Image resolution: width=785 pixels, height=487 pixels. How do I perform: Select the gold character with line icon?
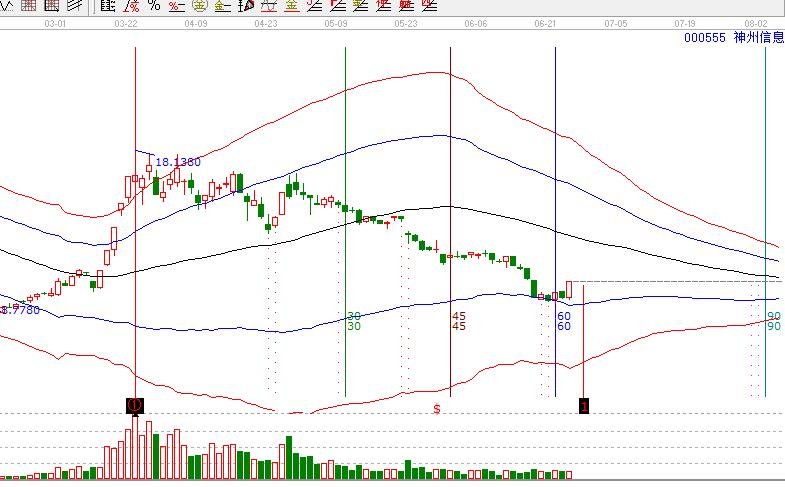(222, 6)
